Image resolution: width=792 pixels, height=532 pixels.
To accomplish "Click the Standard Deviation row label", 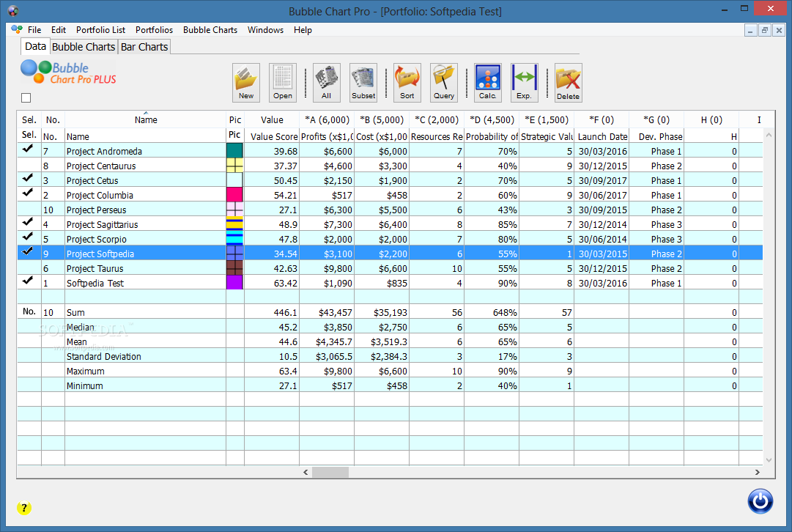I will tap(103, 357).
